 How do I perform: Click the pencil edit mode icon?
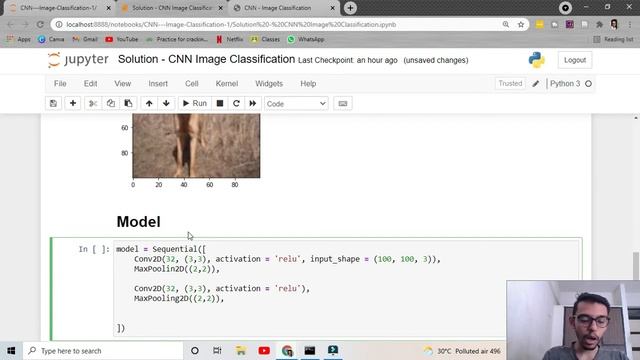[x=536, y=84]
